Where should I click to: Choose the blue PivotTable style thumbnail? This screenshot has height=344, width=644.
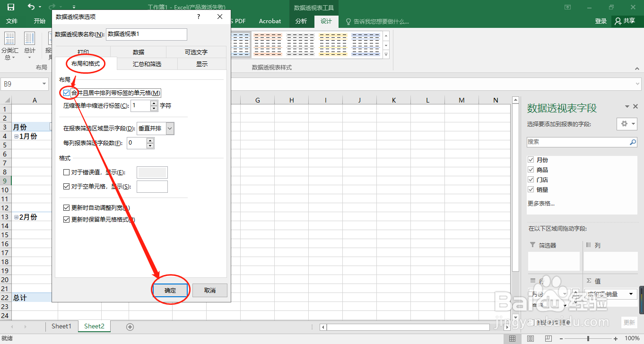[366, 44]
